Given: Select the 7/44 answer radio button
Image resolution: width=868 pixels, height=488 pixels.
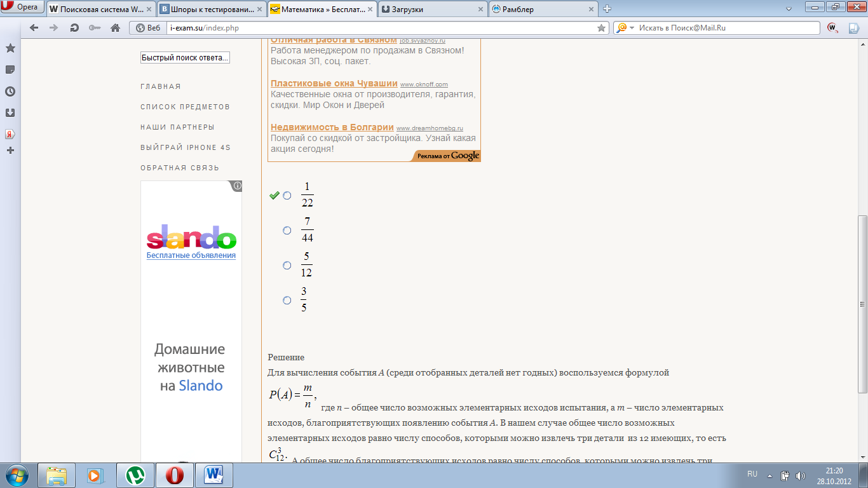Looking at the screenshot, I should point(287,231).
